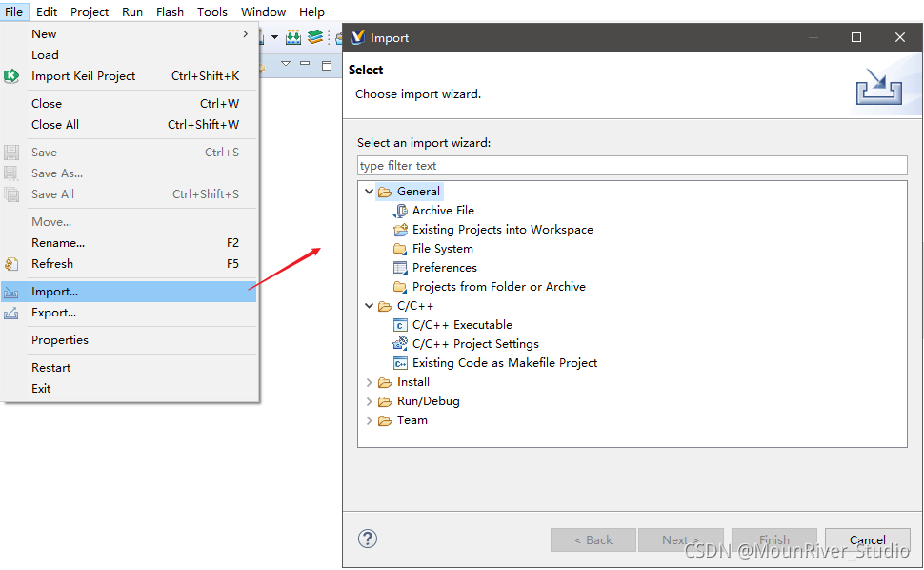Click the Run/Debug folder icon
Screen dimensions: 924x570
[x=385, y=402]
